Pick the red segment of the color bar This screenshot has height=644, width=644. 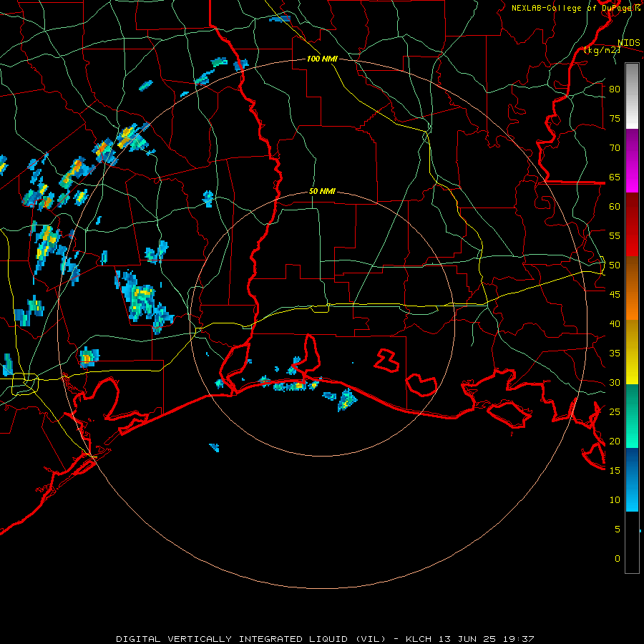point(632,225)
